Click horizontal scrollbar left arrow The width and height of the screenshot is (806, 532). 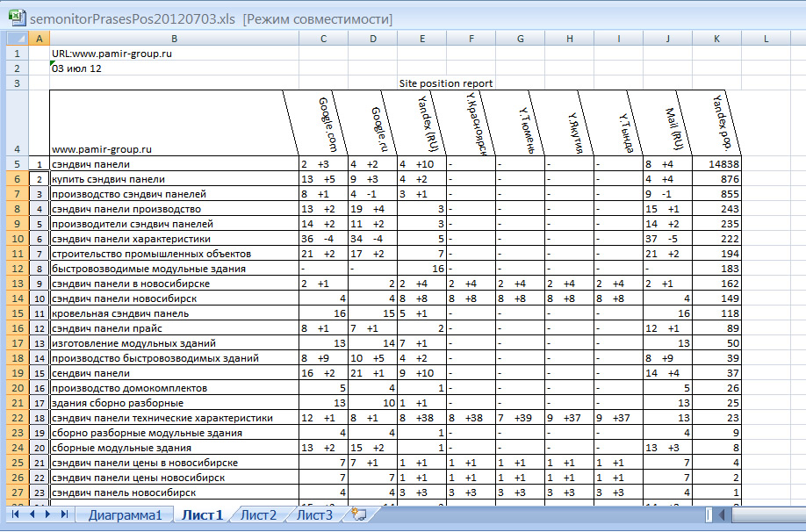722,514
